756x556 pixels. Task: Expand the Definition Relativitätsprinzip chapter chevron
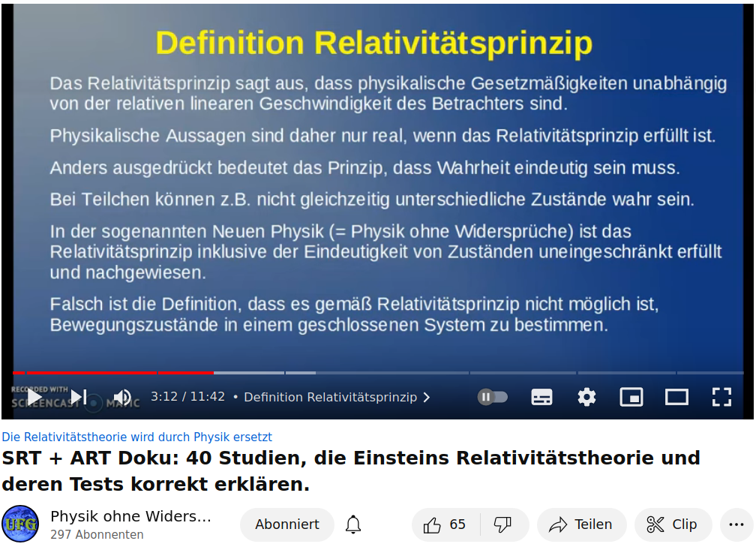pyautogui.click(x=427, y=397)
